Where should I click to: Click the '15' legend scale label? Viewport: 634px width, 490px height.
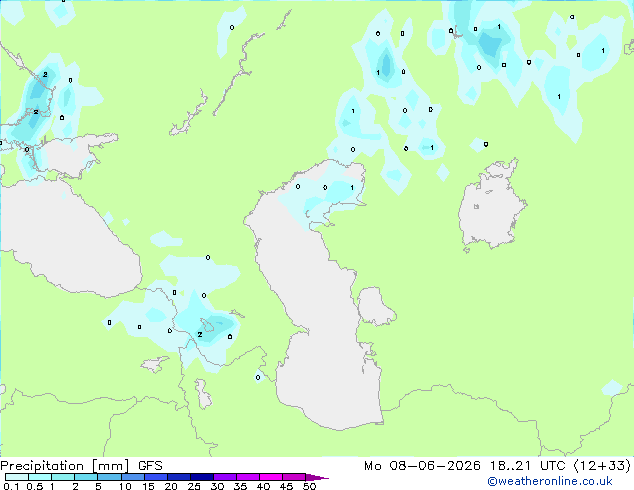coord(148,486)
